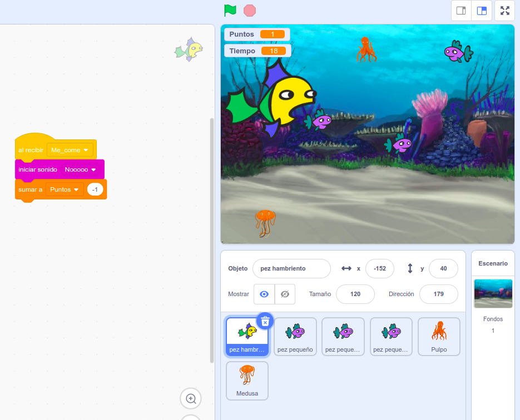Click the workspace vertical scrollbar
520x420 pixels.
[212, 239]
